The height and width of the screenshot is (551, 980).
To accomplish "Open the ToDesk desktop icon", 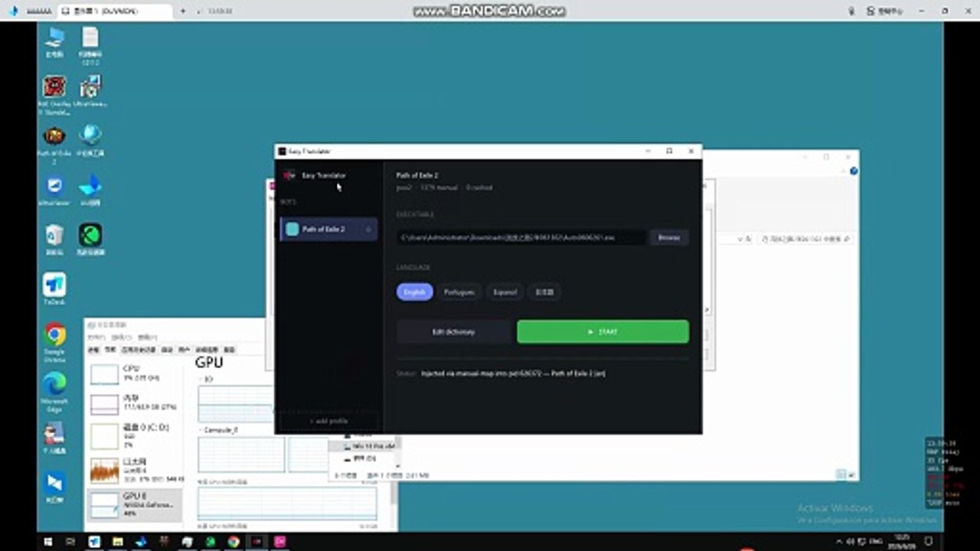I will [54, 289].
